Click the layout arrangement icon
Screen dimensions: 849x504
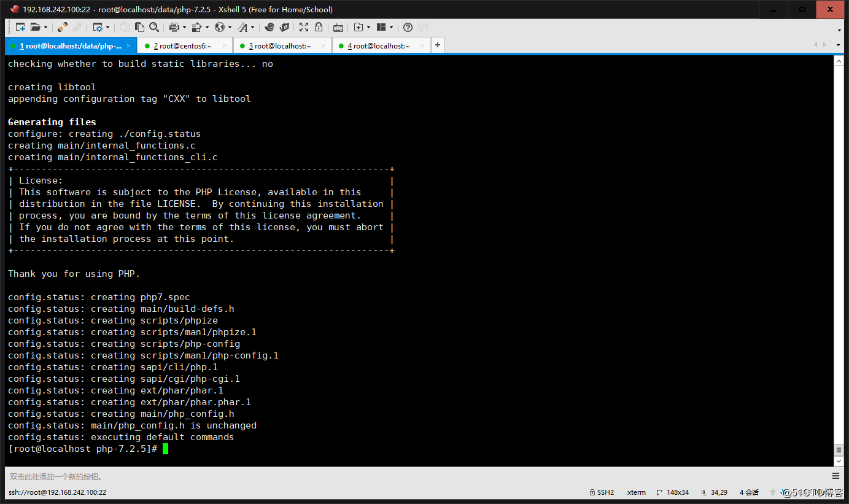(x=381, y=27)
